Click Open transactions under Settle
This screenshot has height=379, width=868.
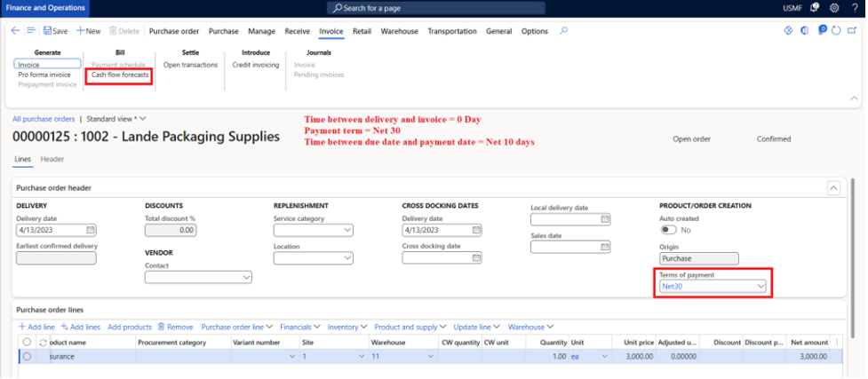coord(190,64)
